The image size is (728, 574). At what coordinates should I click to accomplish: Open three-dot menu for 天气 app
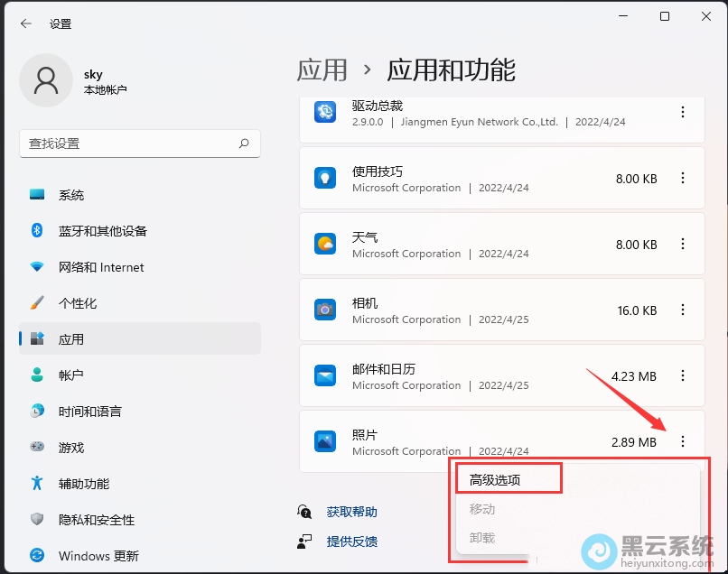coord(683,244)
